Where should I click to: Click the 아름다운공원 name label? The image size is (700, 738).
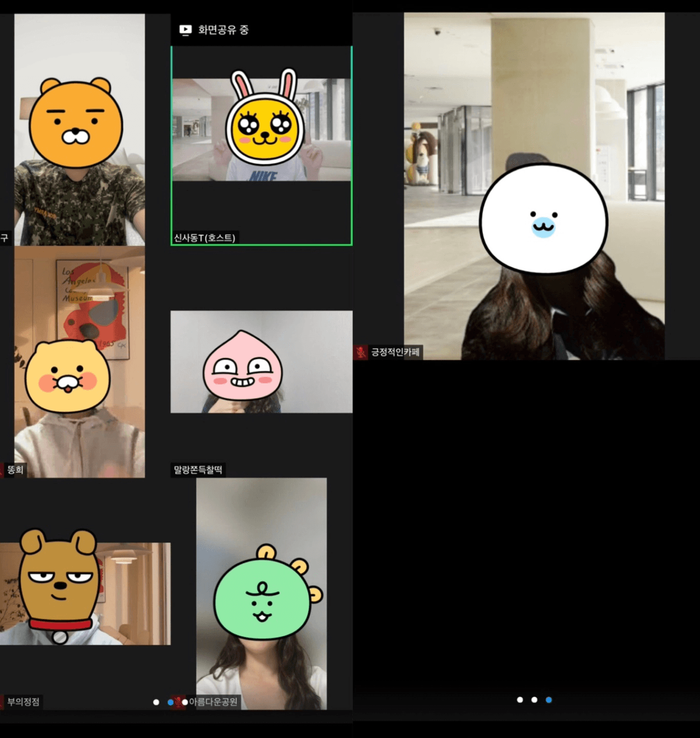click(213, 702)
